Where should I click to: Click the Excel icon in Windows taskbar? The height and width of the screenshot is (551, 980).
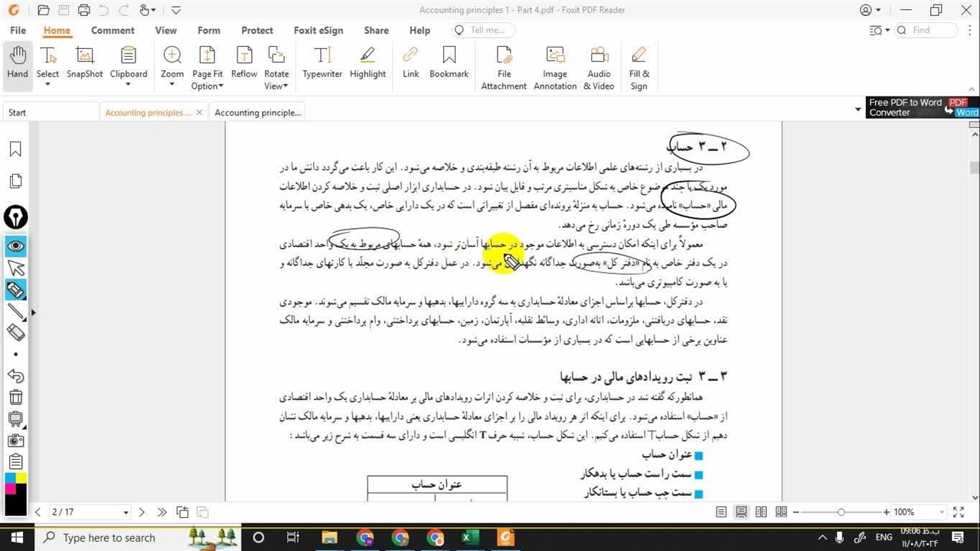[469, 537]
